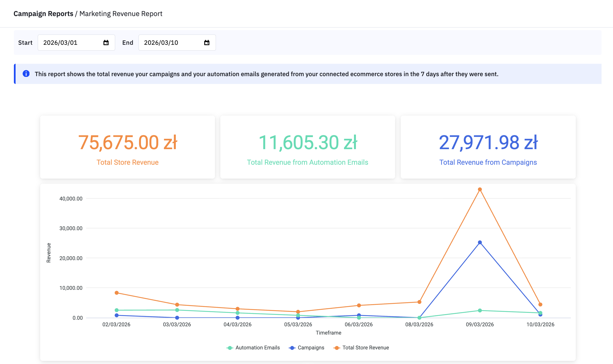Screen dimensions: 613x364
Task: Click the Campaigns legend marker
Action: (292, 348)
